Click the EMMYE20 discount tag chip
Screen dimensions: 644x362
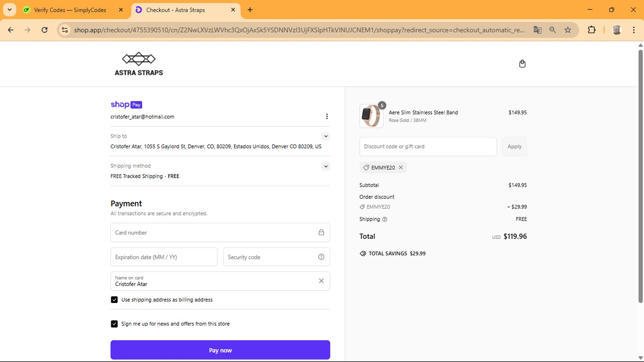point(383,167)
